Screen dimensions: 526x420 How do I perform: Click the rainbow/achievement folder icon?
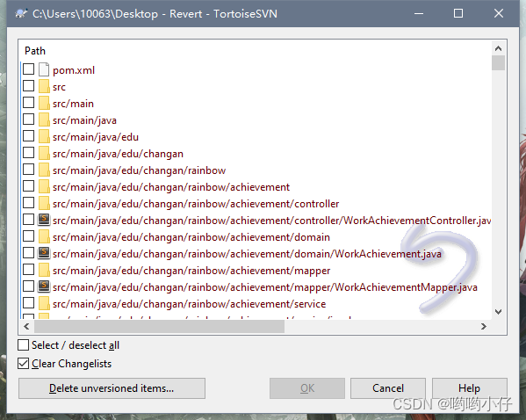click(x=44, y=186)
